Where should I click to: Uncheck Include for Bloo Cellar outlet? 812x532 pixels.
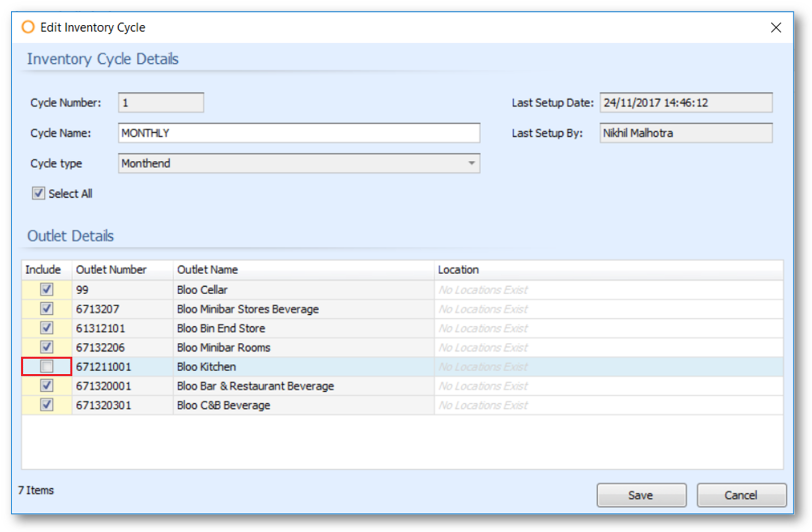(x=47, y=289)
